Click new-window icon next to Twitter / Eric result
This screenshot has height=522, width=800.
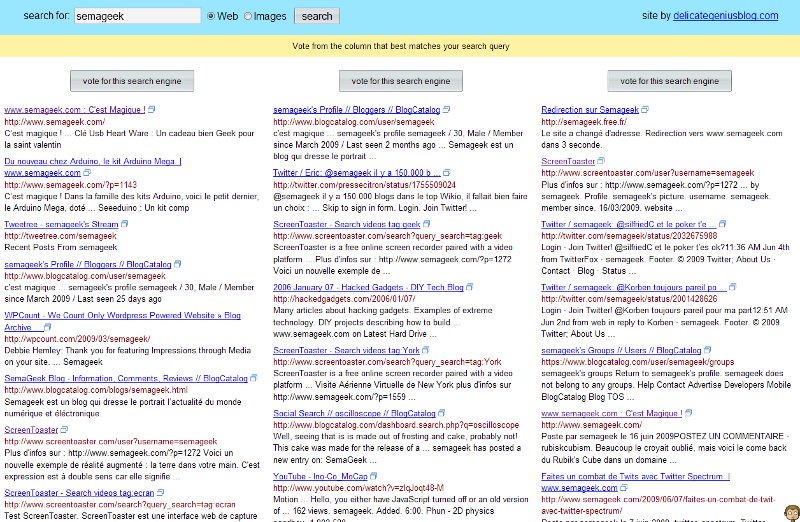point(446,172)
